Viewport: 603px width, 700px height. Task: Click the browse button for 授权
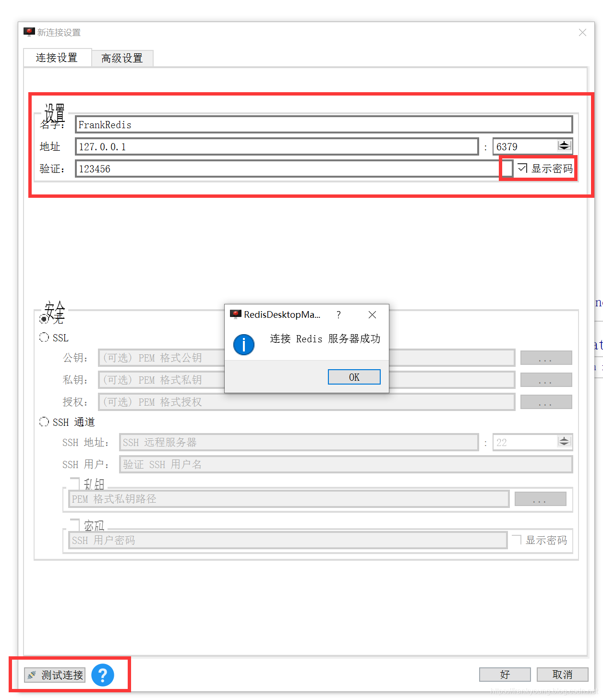click(546, 402)
